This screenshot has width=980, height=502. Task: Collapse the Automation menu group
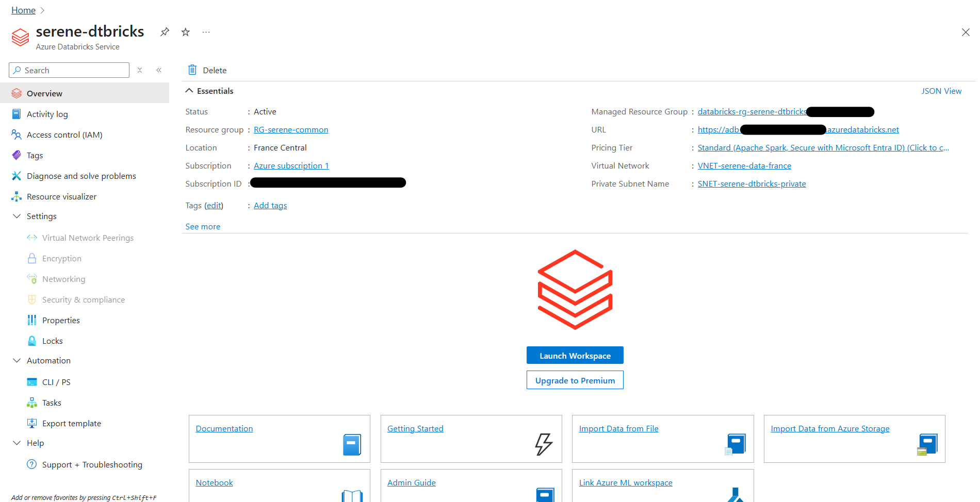17,360
